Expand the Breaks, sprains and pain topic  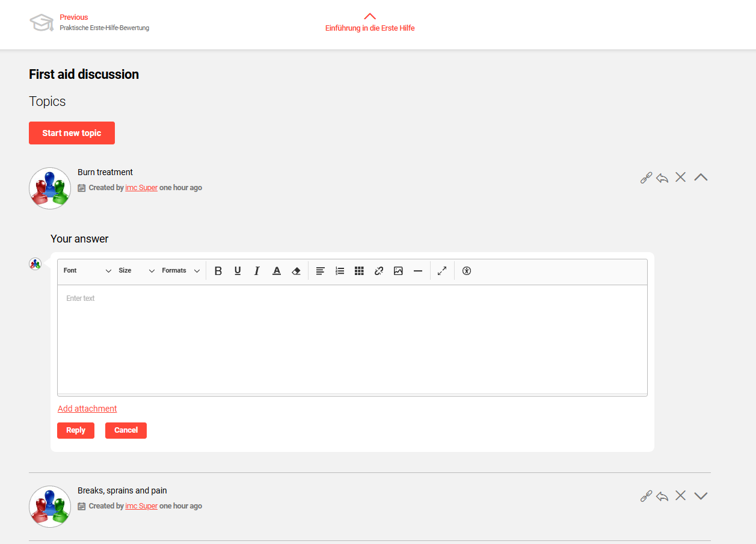[701, 496]
